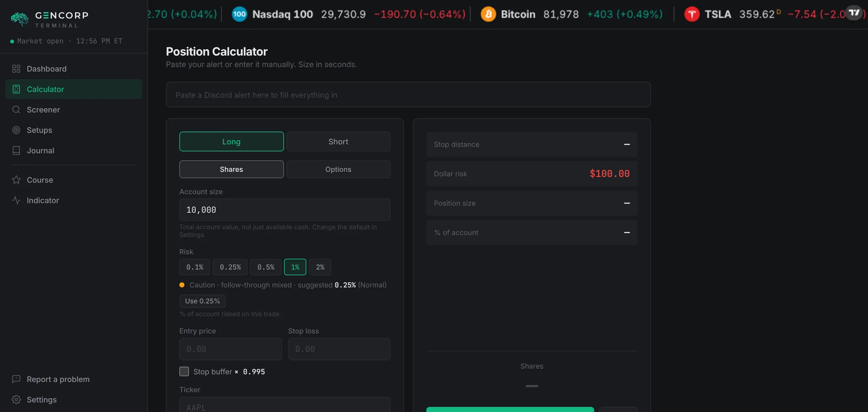Choose the 0.25% risk preset
This screenshot has width=868, height=412.
click(230, 267)
